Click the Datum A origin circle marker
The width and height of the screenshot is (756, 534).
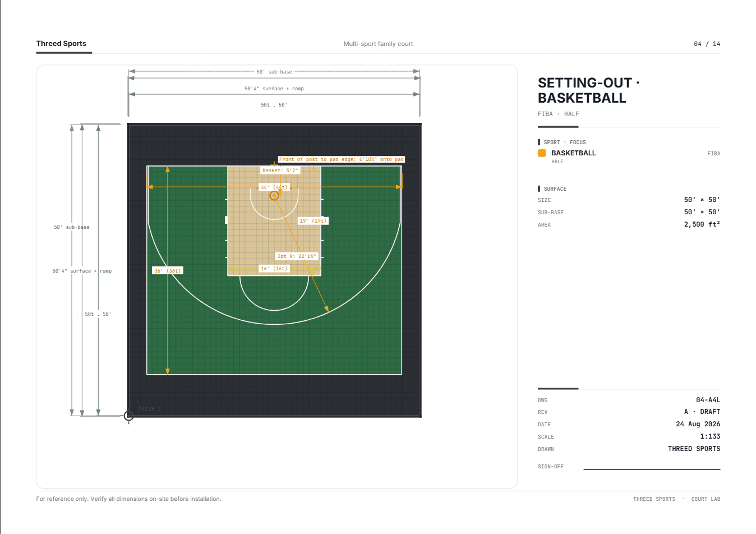coord(128,416)
